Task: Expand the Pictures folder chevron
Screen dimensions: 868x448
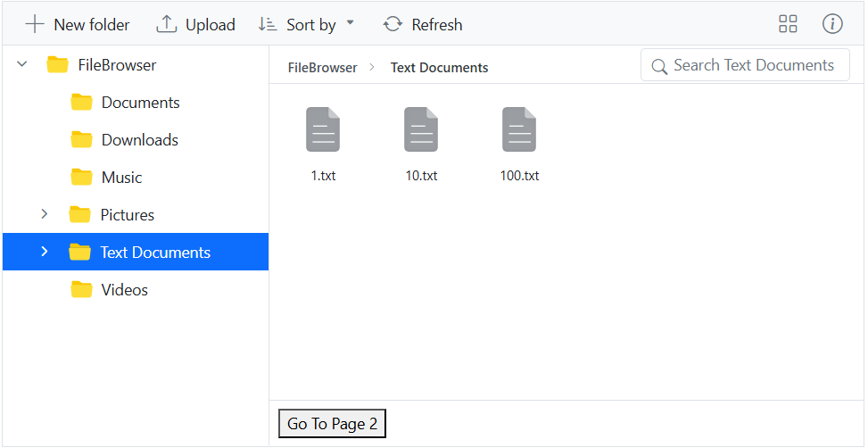Action: pyautogui.click(x=45, y=214)
